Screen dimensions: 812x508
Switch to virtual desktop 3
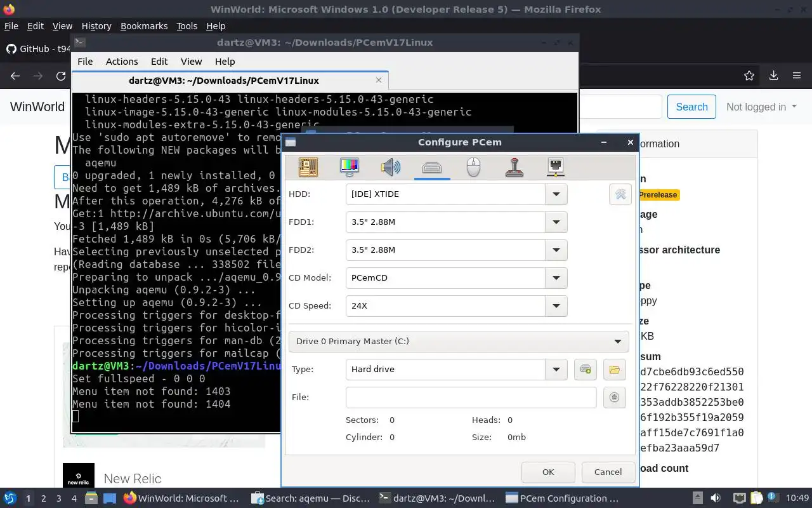click(x=58, y=498)
